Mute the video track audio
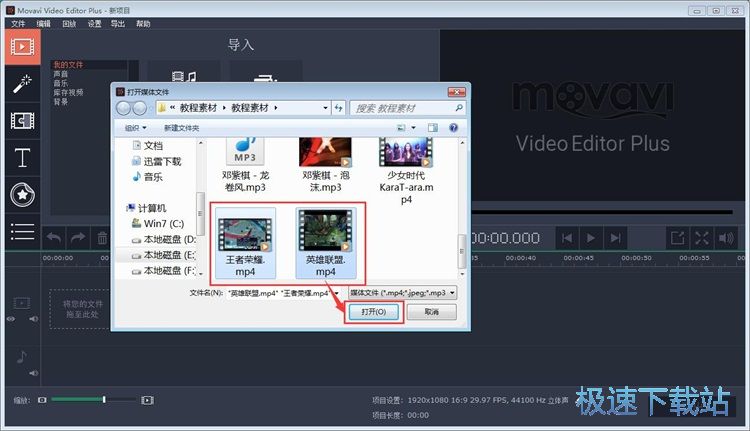The image size is (750, 431). point(33,319)
